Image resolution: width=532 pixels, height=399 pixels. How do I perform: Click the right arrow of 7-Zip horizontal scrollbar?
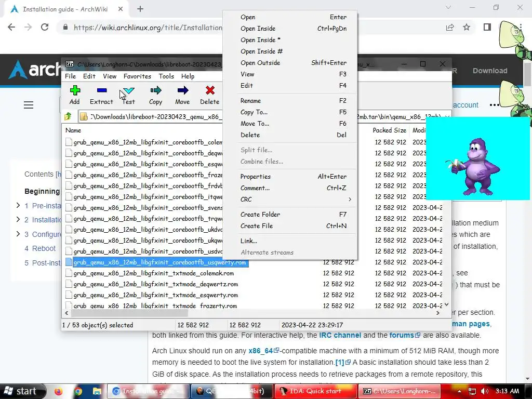pos(437,313)
